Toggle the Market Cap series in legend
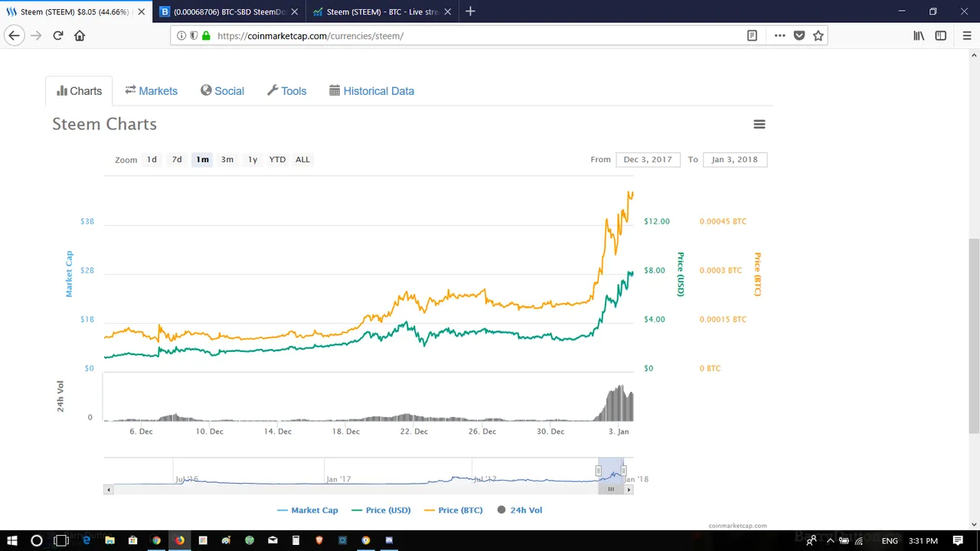 tap(307, 510)
